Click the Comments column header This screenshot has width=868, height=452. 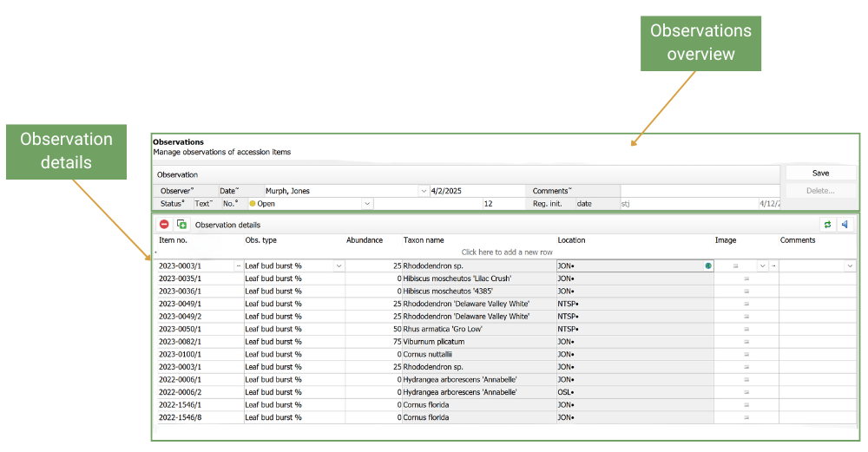tap(798, 240)
